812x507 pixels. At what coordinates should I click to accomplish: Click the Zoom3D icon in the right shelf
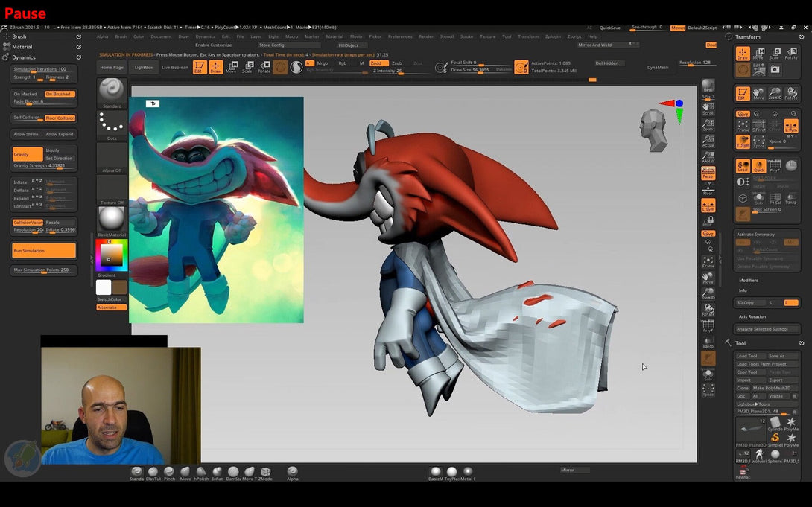[708, 293]
